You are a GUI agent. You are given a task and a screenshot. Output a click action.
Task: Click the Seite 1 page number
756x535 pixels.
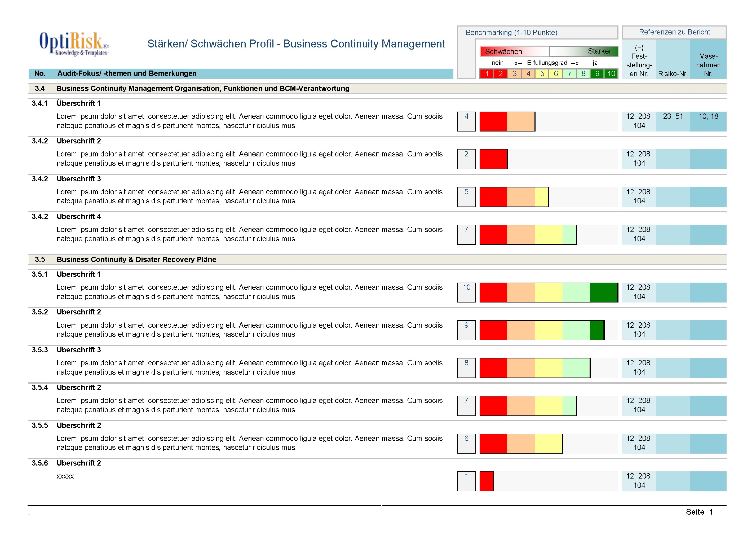tap(699, 512)
